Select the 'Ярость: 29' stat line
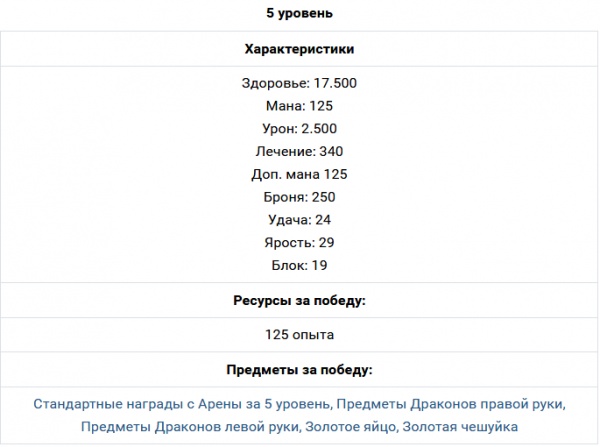This screenshot has width=600, height=447. 300,243
